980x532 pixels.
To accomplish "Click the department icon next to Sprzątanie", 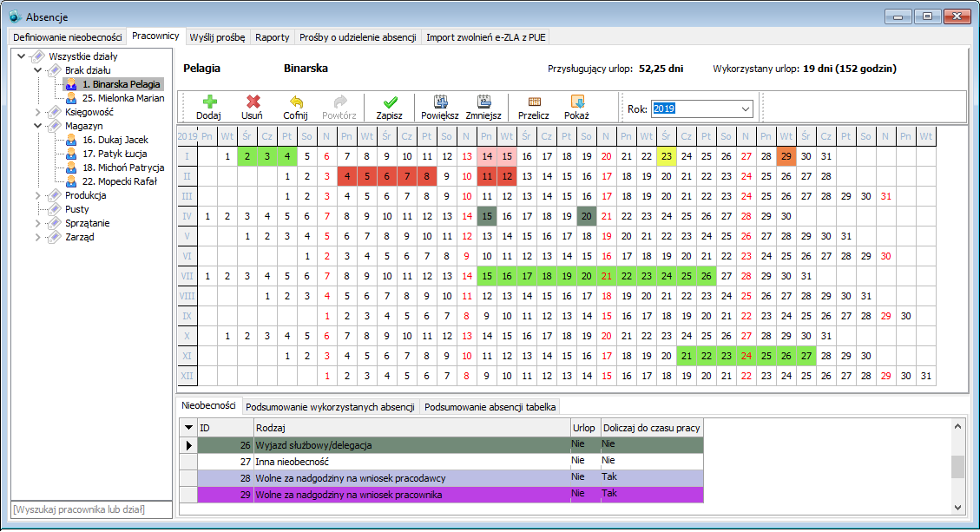I will click(x=55, y=223).
